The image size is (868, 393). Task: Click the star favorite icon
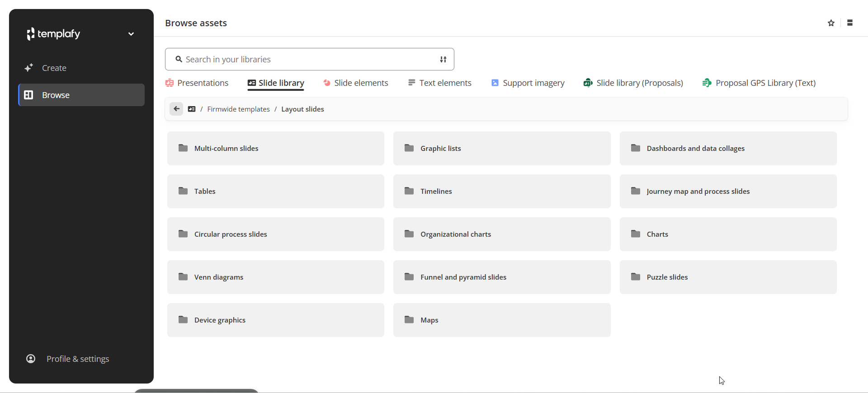point(831,23)
